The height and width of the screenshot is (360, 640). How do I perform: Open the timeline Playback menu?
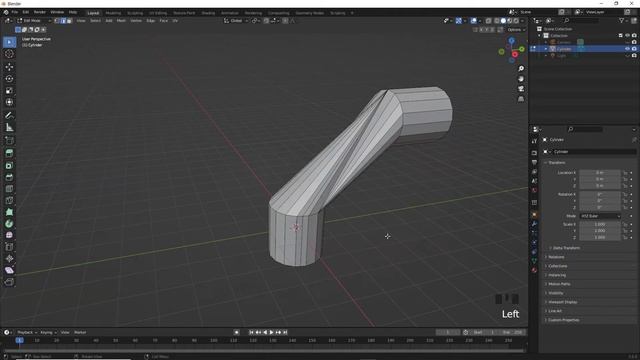pyautogui.click(x=27, y=332)
